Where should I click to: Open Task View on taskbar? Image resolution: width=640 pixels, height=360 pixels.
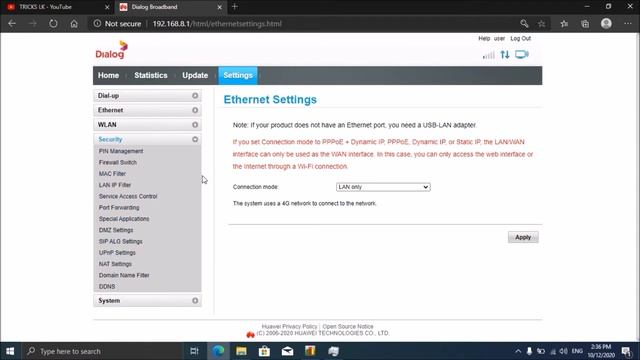[x=194, y=351]
